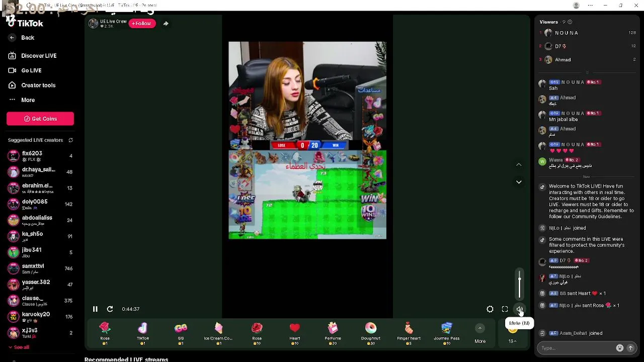Send the Ice Cream Cone gift
This screenshot has width=644, height=362.
click(218, 334)
